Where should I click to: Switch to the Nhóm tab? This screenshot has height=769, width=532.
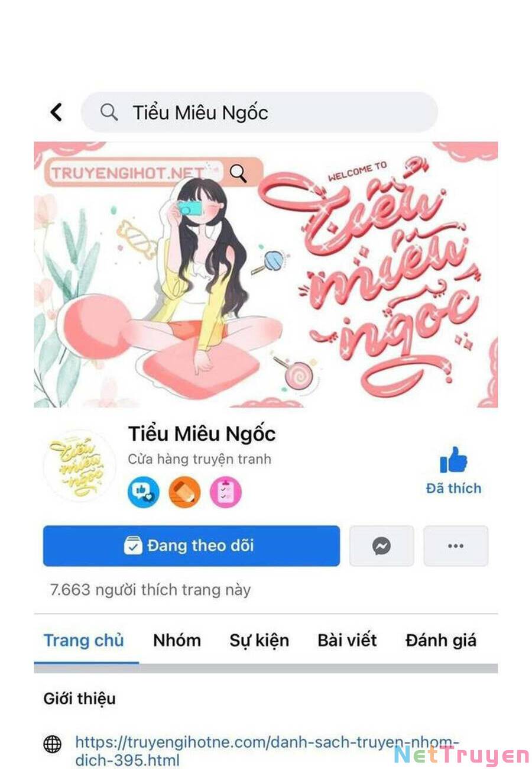pyautogui.click(x=177, y=641)
